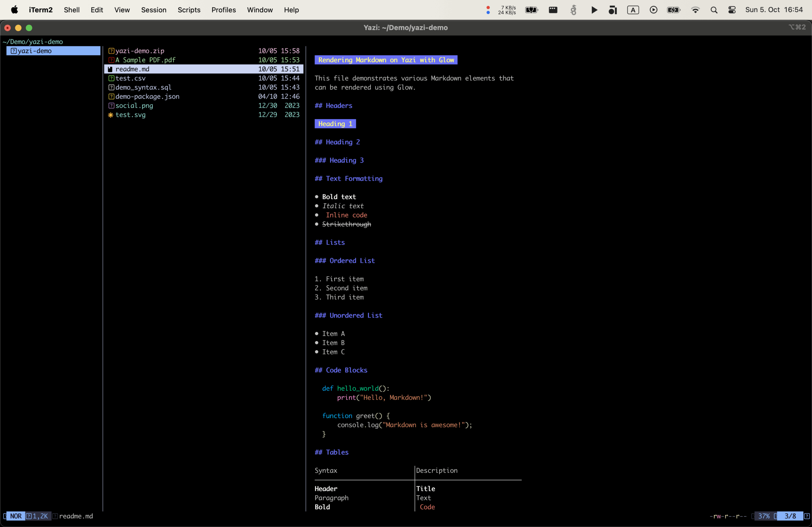Click the play icon in the menu bar
This screenshot has width=812, height=527.
click(594, 10)
